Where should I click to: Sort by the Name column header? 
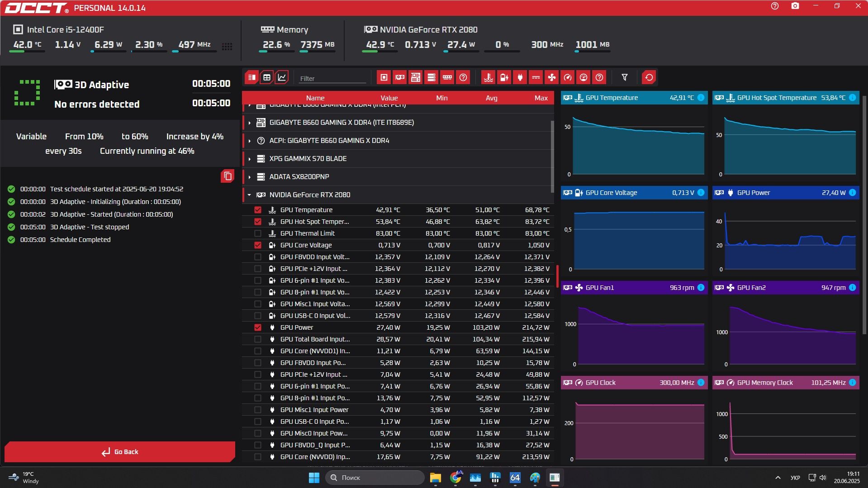315,98
